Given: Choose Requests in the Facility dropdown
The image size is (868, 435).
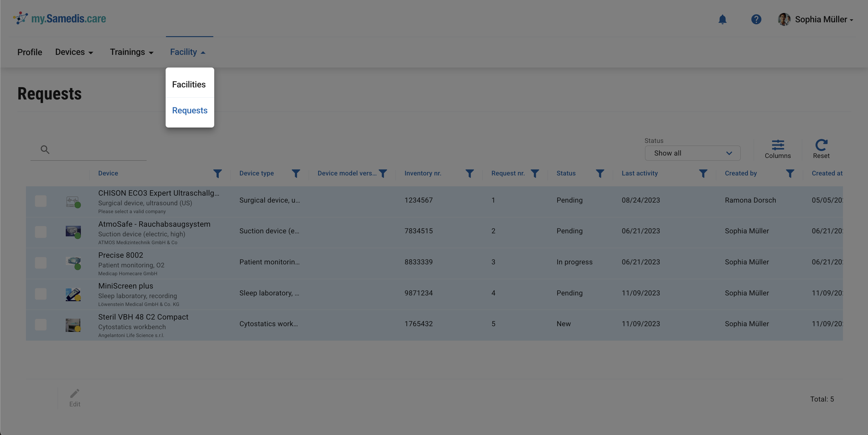Looking at the screenshot, I should click(x=189, y=110).
